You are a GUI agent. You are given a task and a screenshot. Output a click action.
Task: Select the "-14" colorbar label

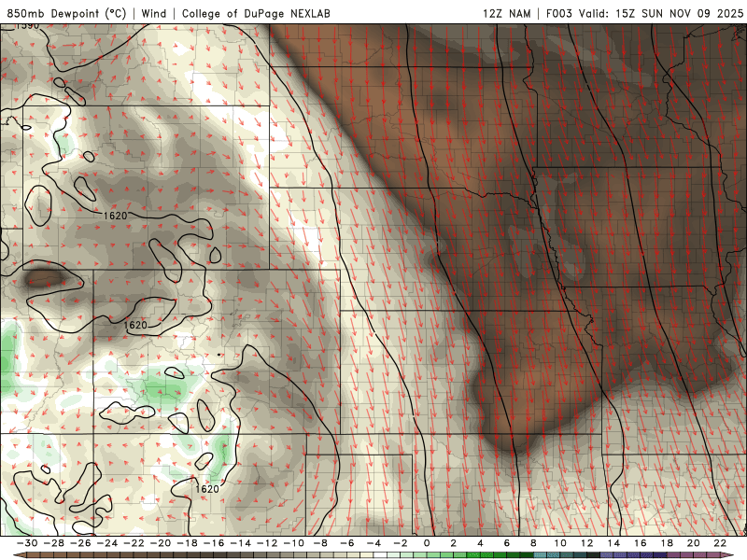241,543
